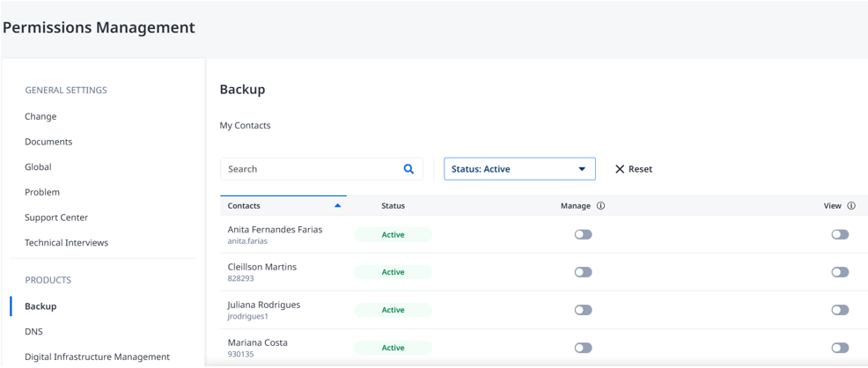868x368 pixels.
Task: Click the Status column header
Action: click(393, 206)
